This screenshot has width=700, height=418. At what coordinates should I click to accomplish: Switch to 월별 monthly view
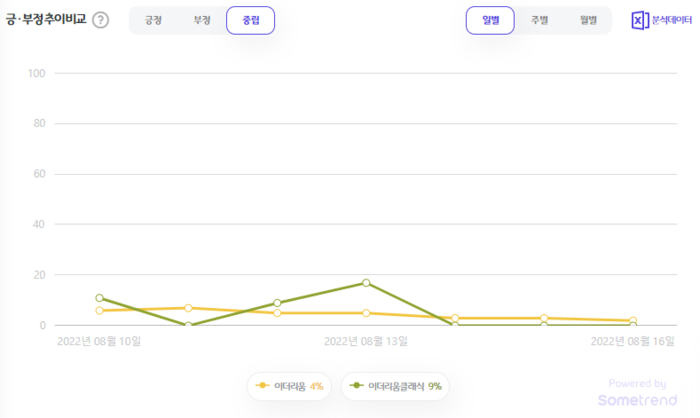point(587,20)
